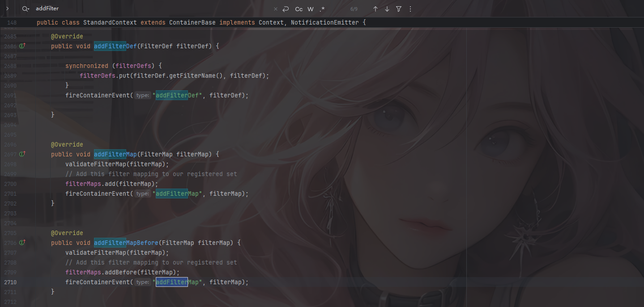
Task: Jump to next occurrence arrow
Action: pyautogui.click(x=387, y=9)
